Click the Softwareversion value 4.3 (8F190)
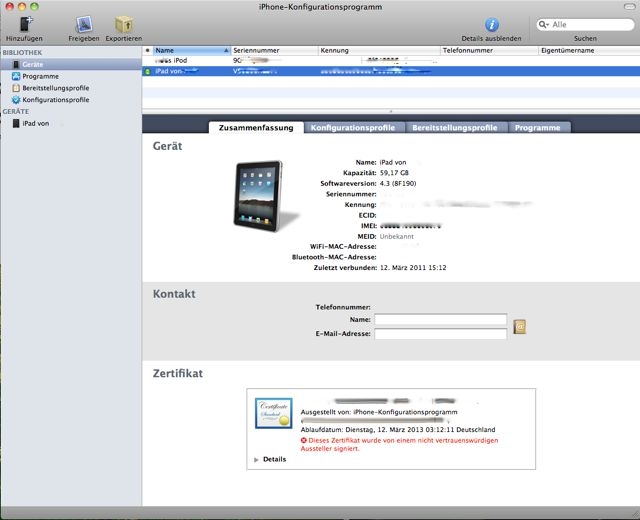Viewport: 640px width, 520px height. click(398, 184)
